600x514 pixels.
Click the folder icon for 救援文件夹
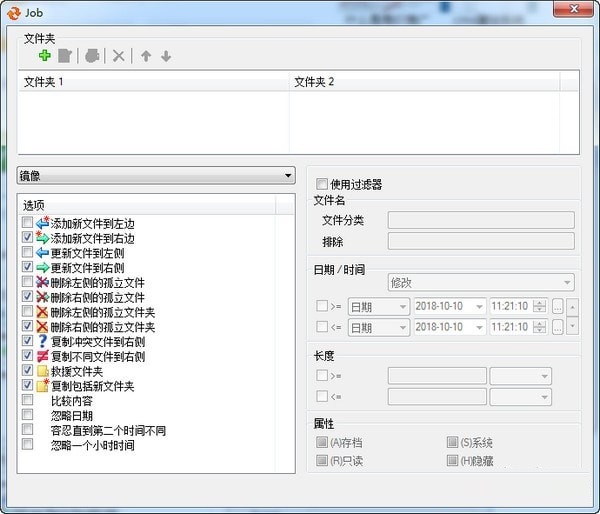tap(42, 371)
